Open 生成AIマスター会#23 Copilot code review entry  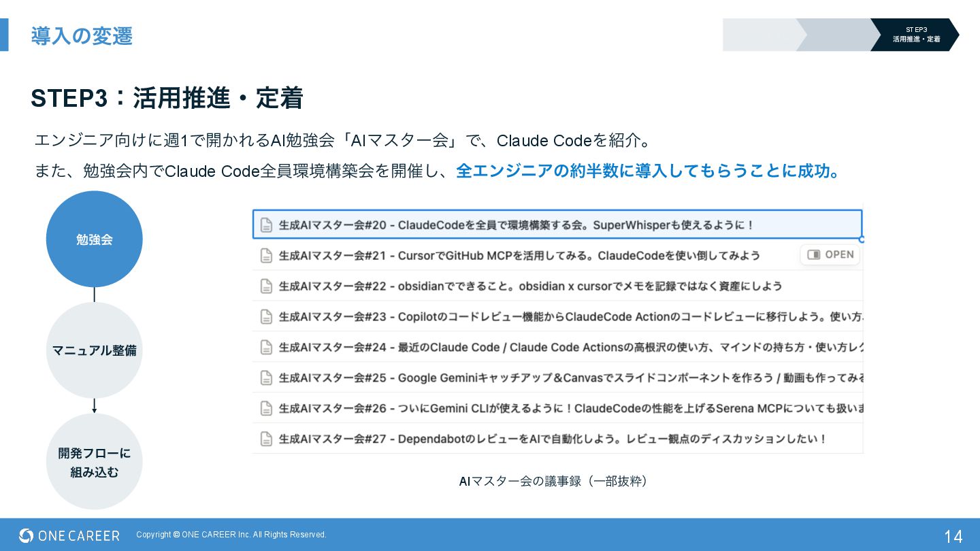[557, 316]
